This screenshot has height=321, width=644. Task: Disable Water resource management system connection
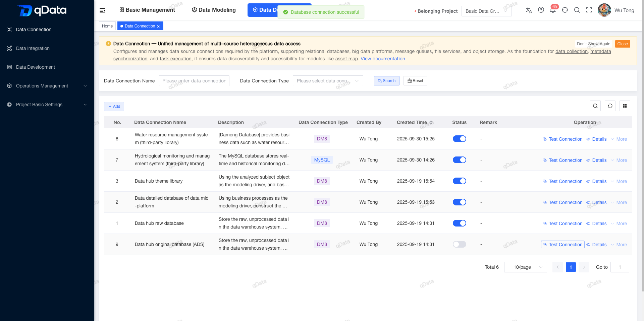pyautogui.click(x=460, y=139)
